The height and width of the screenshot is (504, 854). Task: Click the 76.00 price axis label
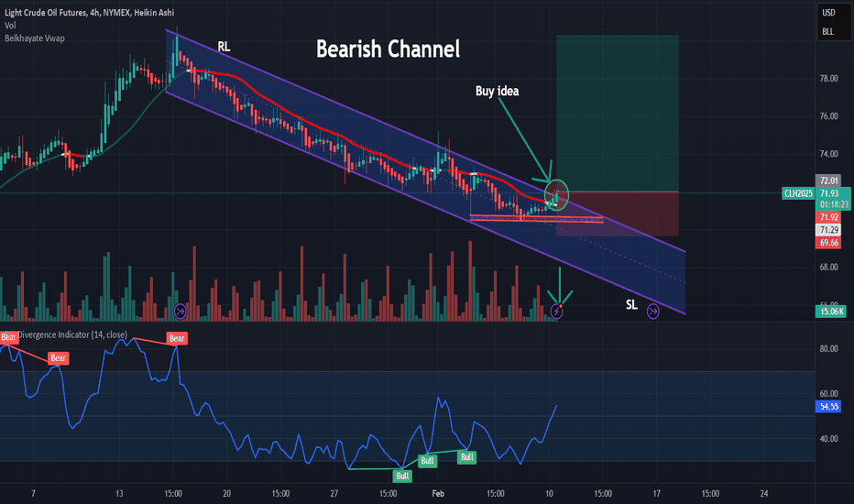(829, 116)
